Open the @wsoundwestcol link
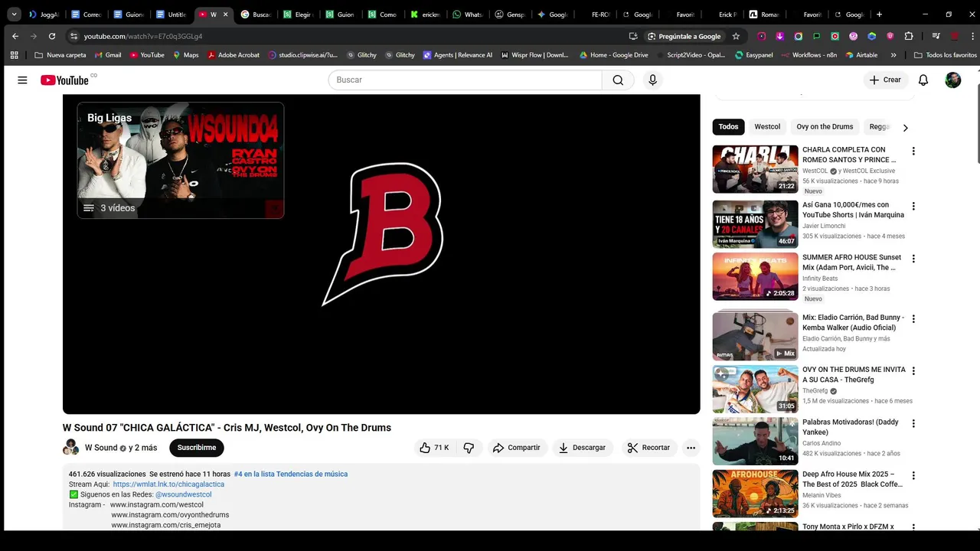This screenshot has width=980, height=551. point(183,494)
